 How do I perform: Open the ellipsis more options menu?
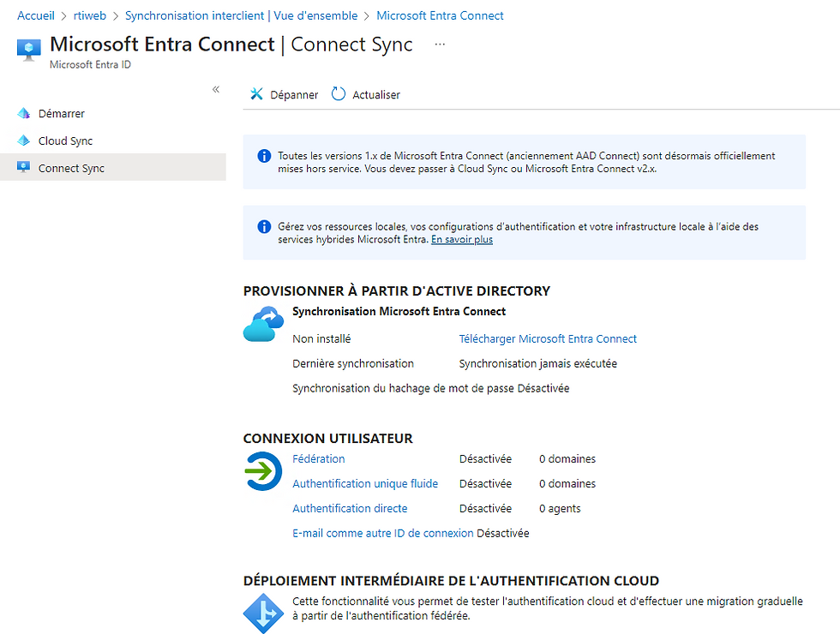[440, 45]
